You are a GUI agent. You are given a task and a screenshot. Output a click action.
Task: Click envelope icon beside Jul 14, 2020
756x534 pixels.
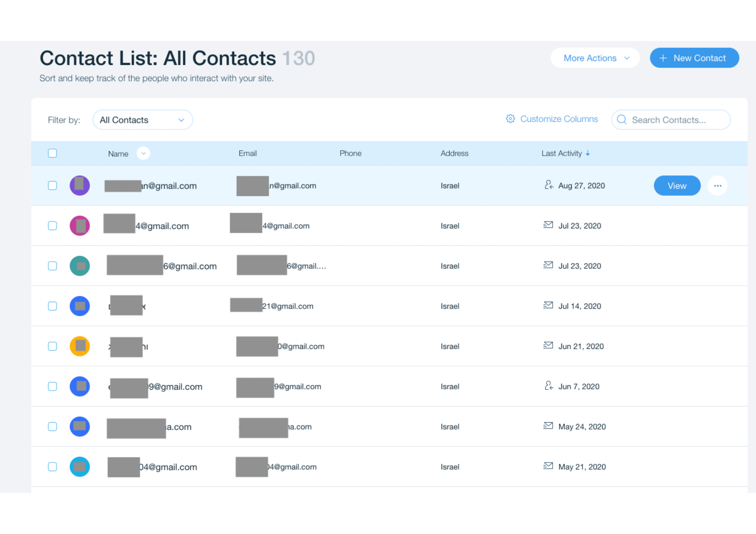548,305
